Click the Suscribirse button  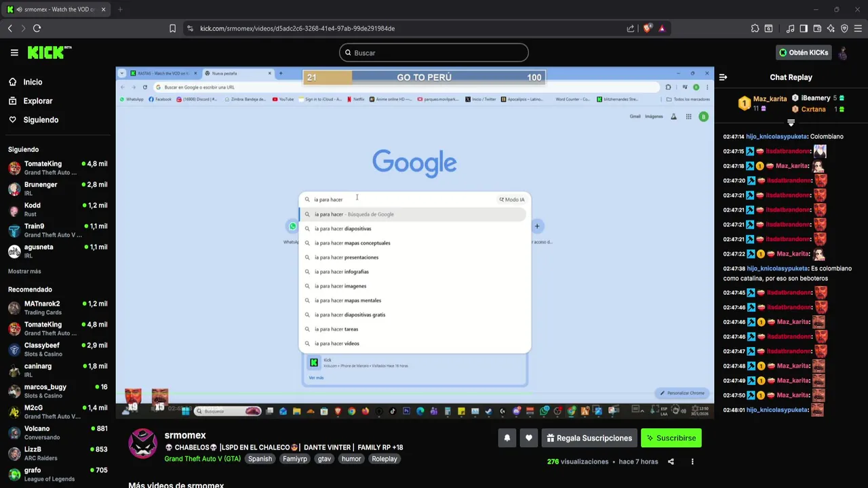point(671,438)
